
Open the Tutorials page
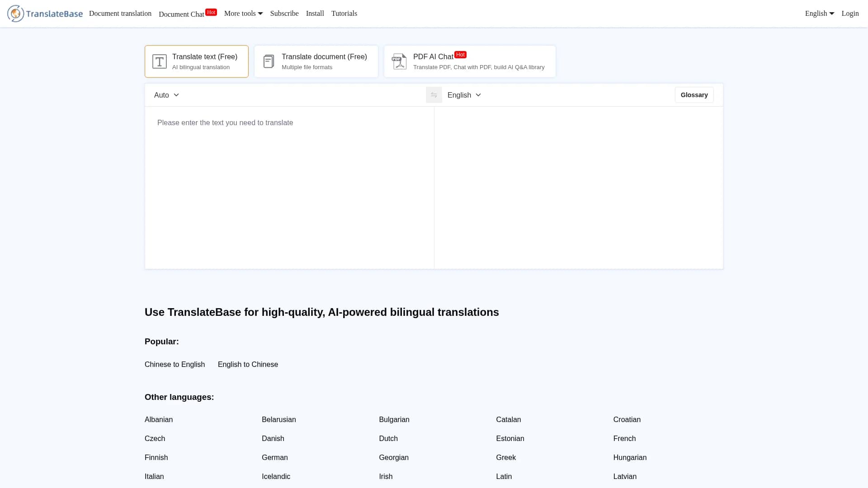pyautogui.click(x=344, y=14)
